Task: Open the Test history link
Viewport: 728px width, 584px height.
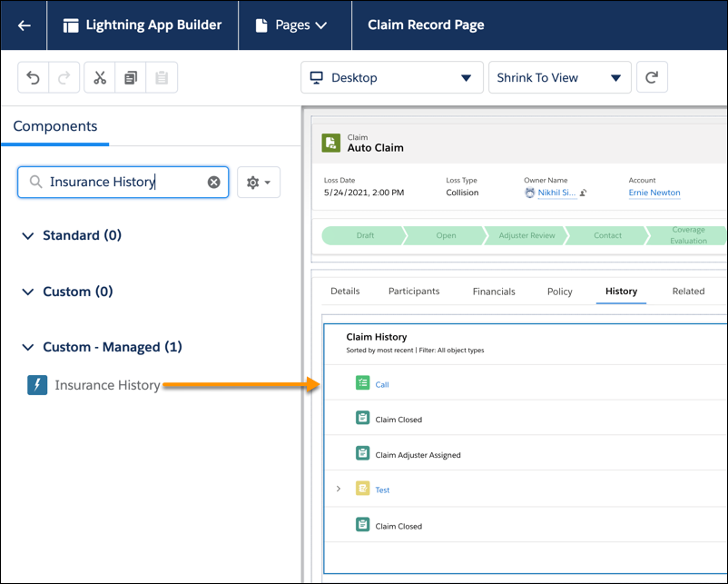Action: [x=382, y=490]
